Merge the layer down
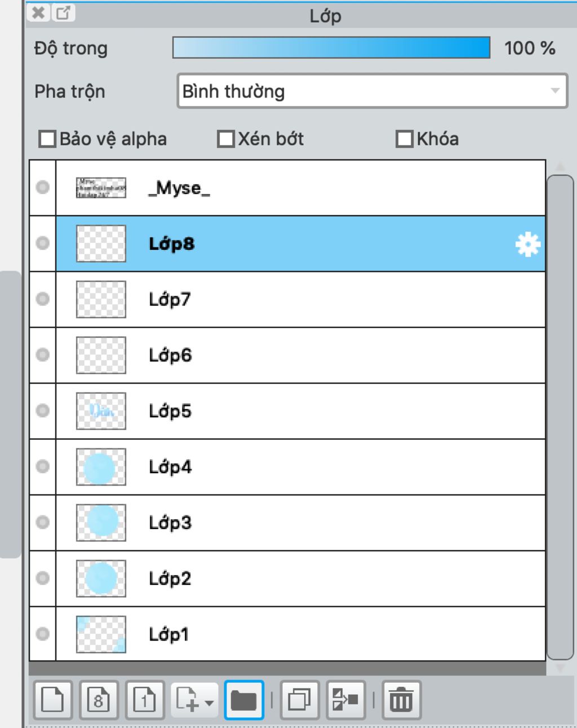This screenshot has height=728, width=577. click(345, 700)
